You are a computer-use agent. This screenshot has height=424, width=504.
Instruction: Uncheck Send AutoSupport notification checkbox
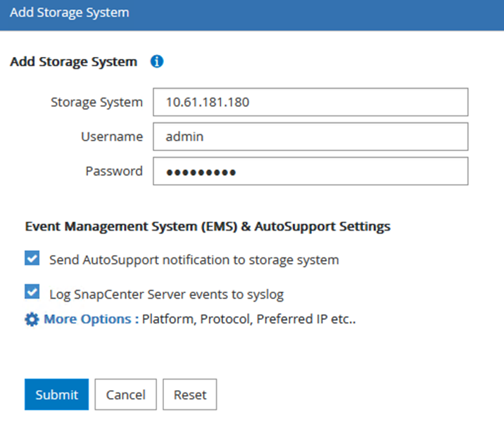pos(32,259)
